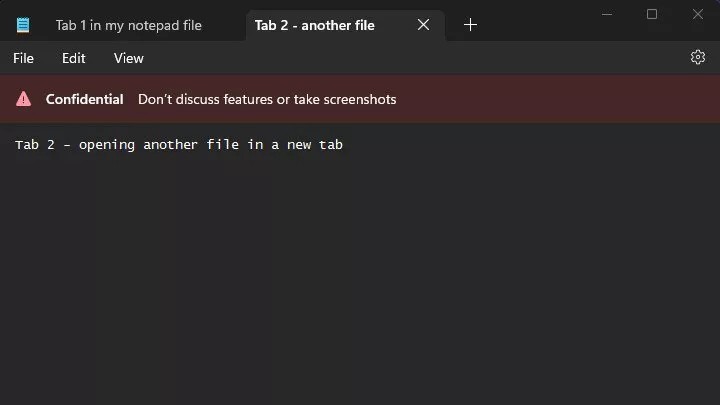This screenshot has width=720, height=405.
Task: Click empty title bar space right of plus button
Action: pyautogui.click(x=540, y=25)
